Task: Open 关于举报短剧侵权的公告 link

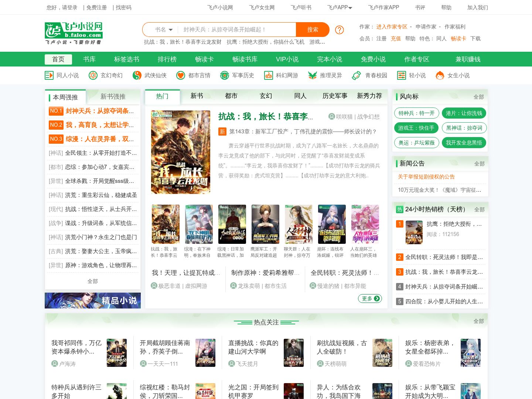Action: click(426, 177)
